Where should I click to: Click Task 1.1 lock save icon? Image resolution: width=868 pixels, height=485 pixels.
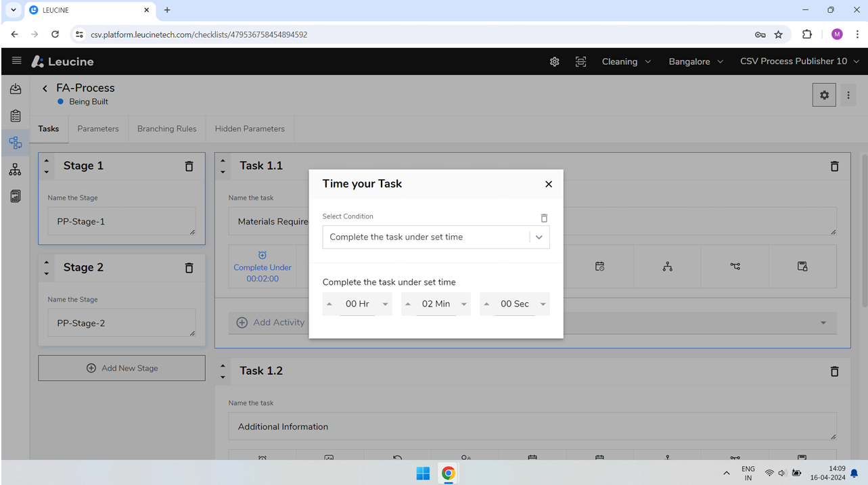[x=803, y=267]
